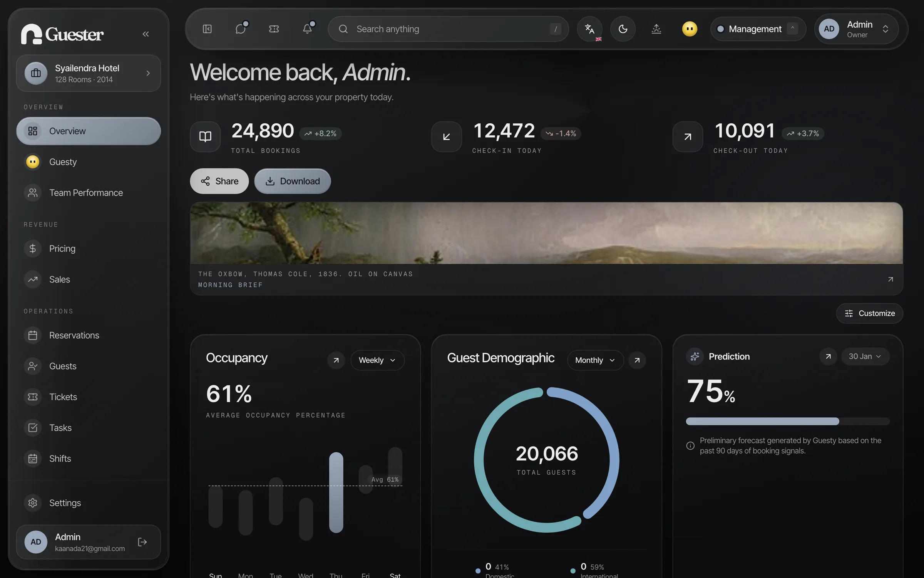Open the notifications bell
The image size is (924, 578).
(308, 29)
